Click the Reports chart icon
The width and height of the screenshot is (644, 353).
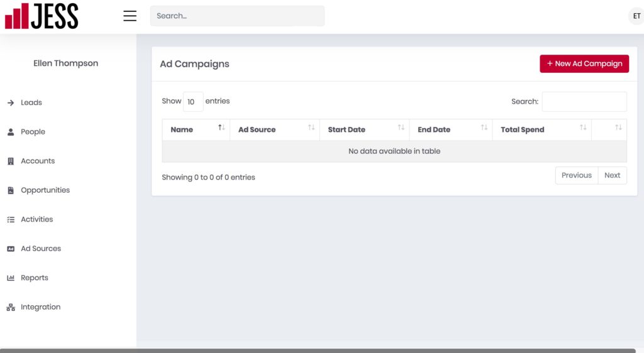11,278
